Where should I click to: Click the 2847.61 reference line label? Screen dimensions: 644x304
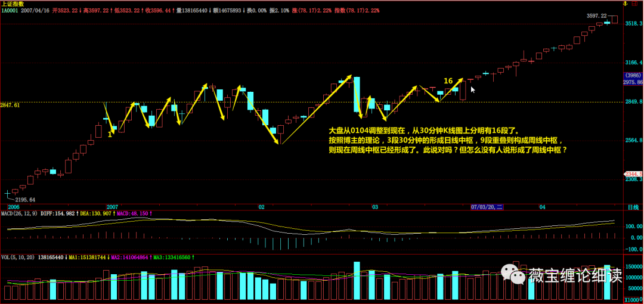(10, 105)
